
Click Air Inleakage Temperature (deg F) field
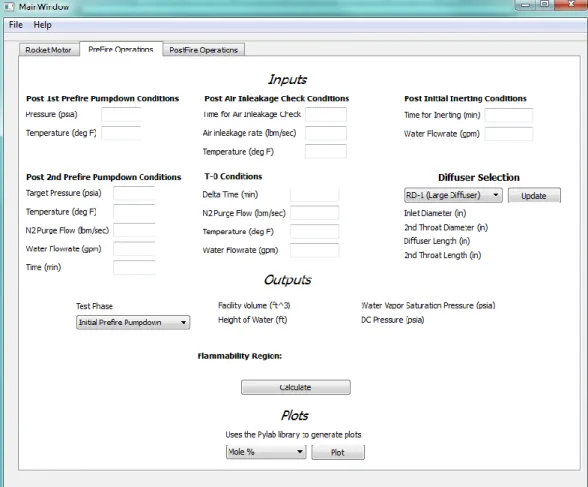326,151
